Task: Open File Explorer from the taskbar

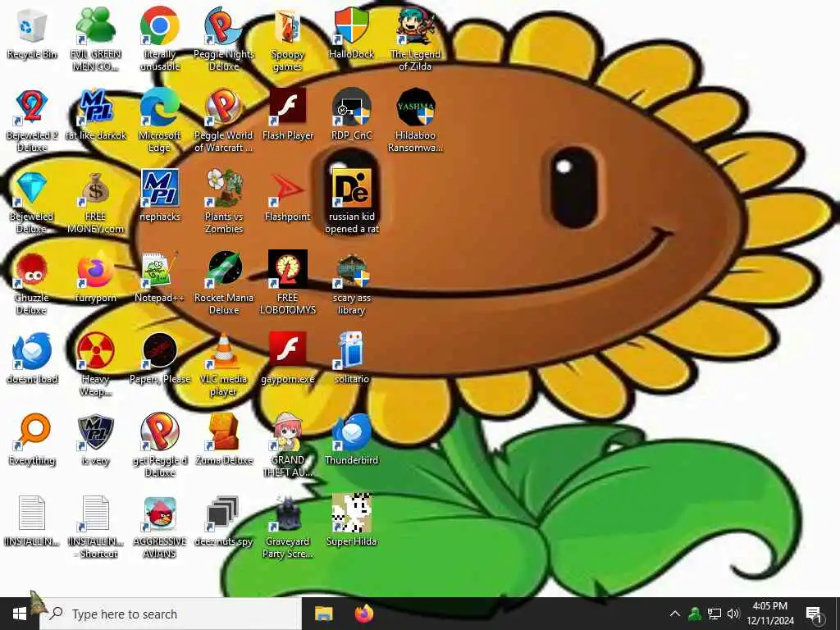Action: tap(323, 614)
